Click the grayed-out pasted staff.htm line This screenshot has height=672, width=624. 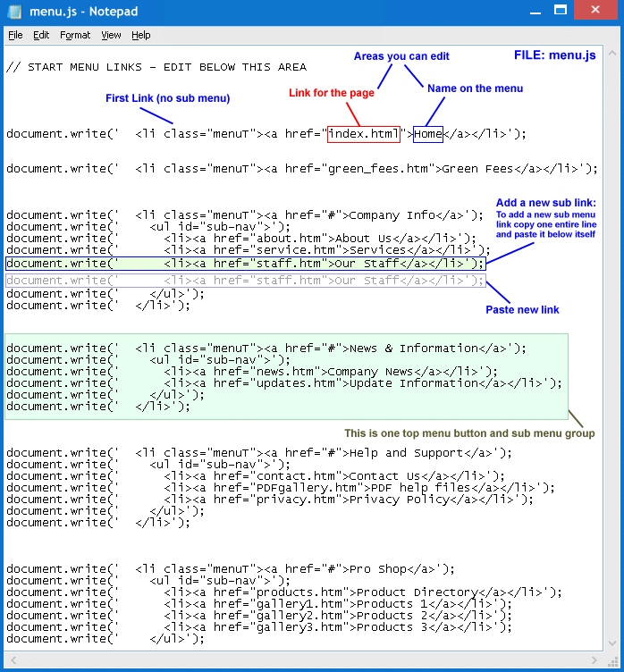(x=245, y=281)
